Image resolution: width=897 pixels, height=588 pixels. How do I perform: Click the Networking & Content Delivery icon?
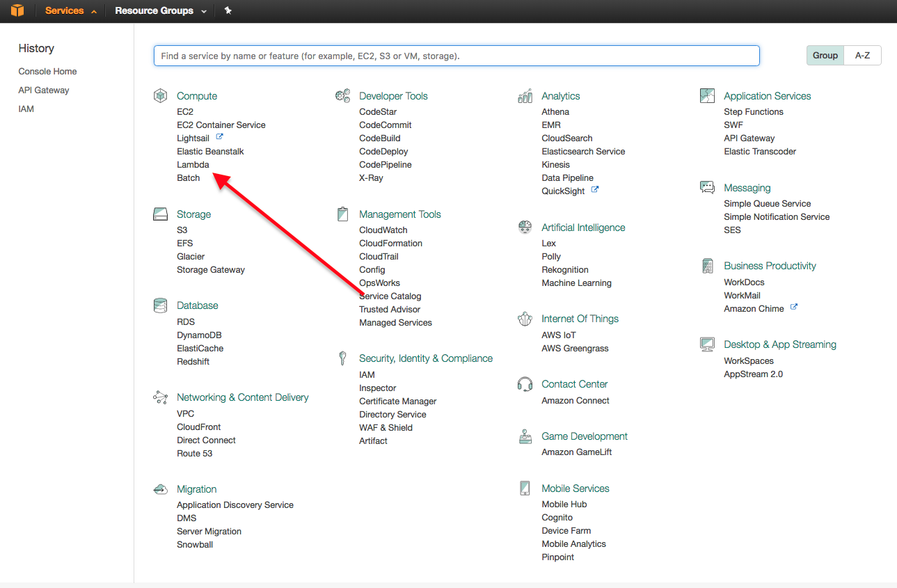point(161,397)
